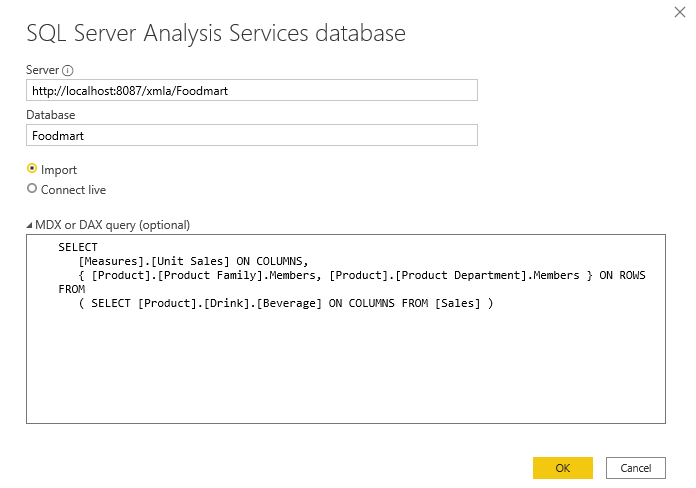Click the 'SQL Server Analysis Services database' title
This screenshot has width=696, height=488.
click(216, 33)
